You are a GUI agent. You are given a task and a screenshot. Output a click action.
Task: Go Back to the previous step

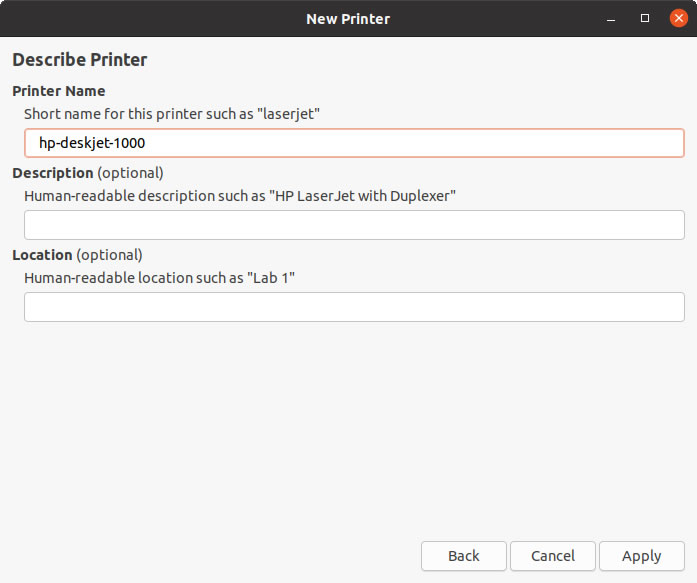point(464,555)
